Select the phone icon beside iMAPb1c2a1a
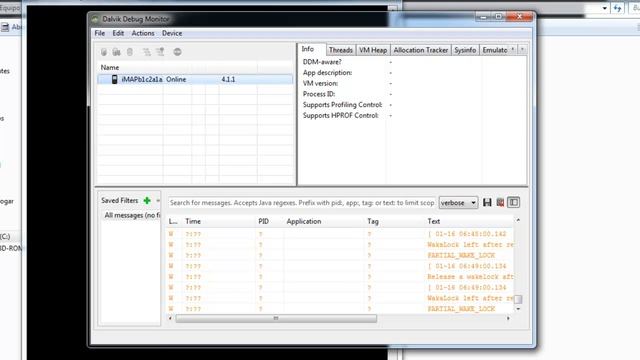The height and width of the screenshot is (360, 640). coord(114,79)
